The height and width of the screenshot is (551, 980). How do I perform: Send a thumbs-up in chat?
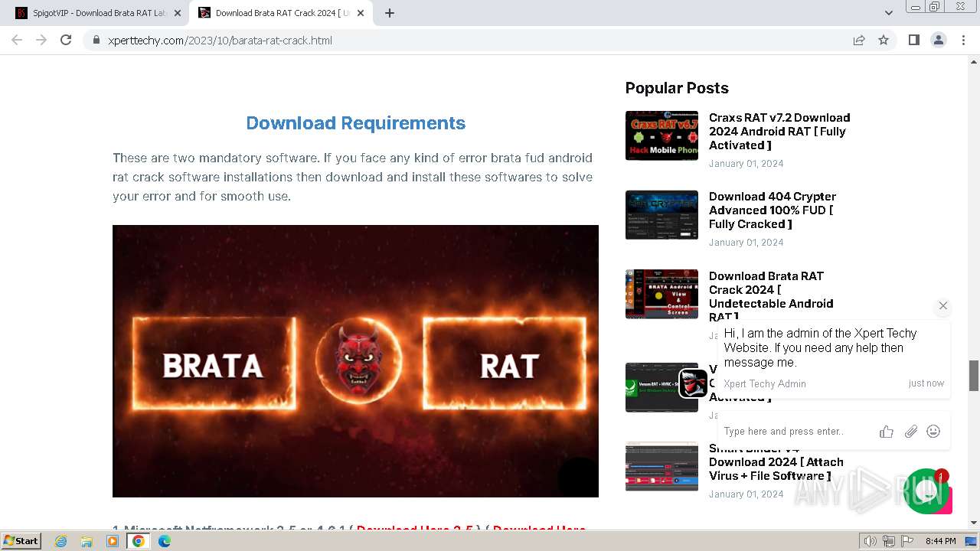(887, 432)
